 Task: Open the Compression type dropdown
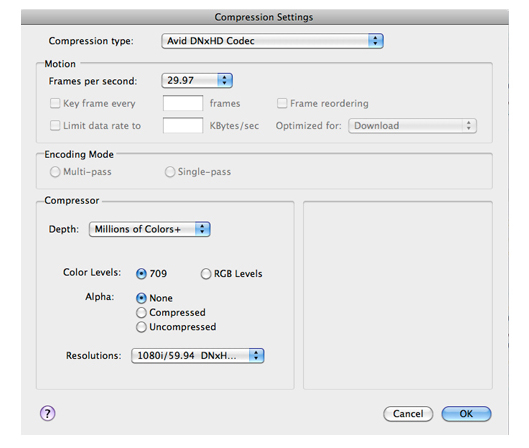pos(272,41)
